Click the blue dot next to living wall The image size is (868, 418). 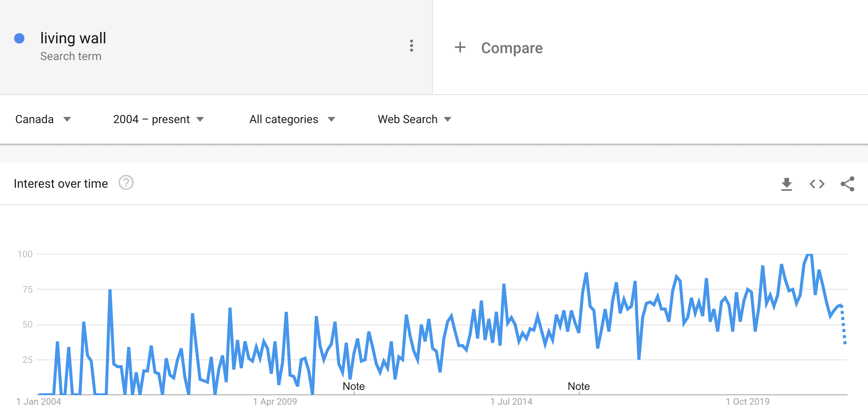(19, 38)
